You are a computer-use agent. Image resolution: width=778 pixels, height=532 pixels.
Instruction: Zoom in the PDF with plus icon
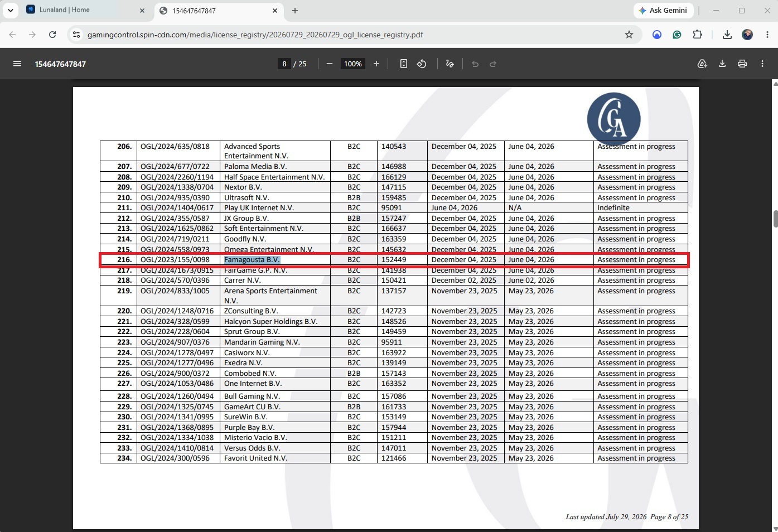point(376,64)
